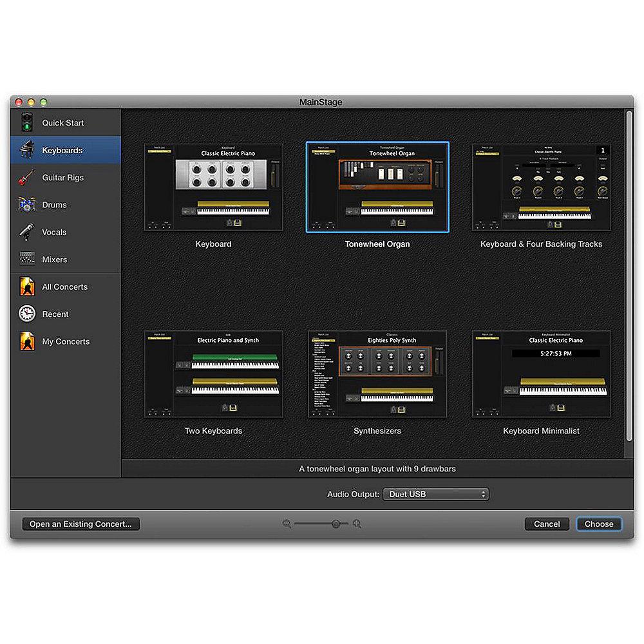Select the Synthesizers template thumbnail
This screenshot has height=644, width=644.
(x=377, y=374)
